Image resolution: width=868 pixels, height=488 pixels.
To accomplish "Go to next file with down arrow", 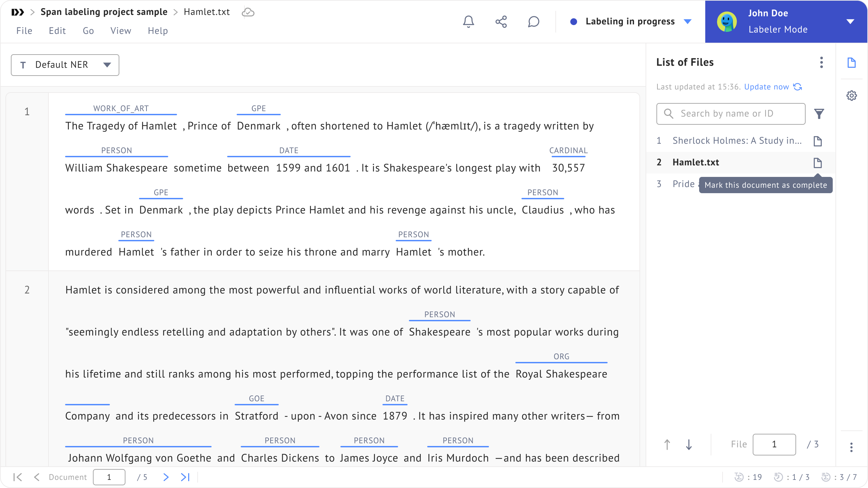I will [689, 444].
